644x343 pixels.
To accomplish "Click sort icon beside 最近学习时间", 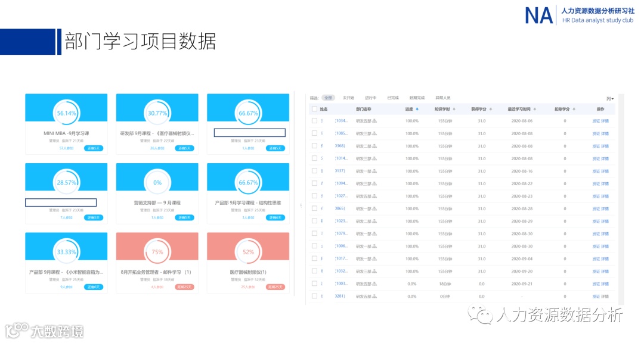I will pos(534,109).
